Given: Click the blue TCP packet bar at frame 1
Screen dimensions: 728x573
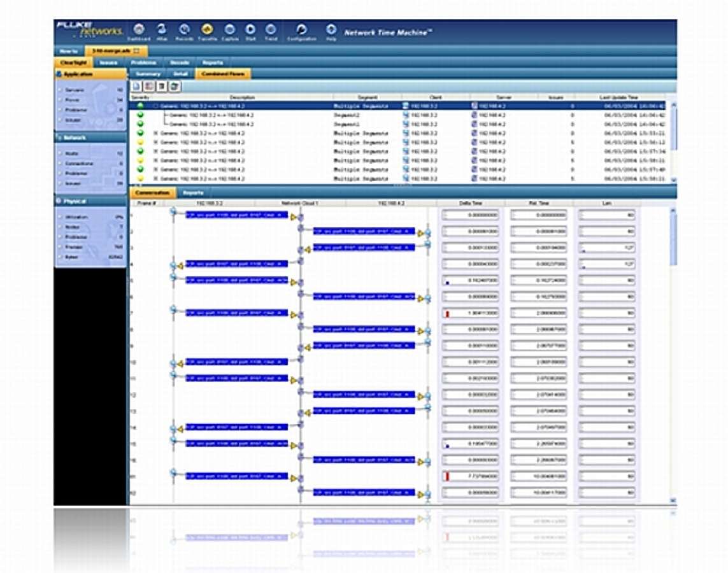Looking at the screenshot, I should pos(237,215).
